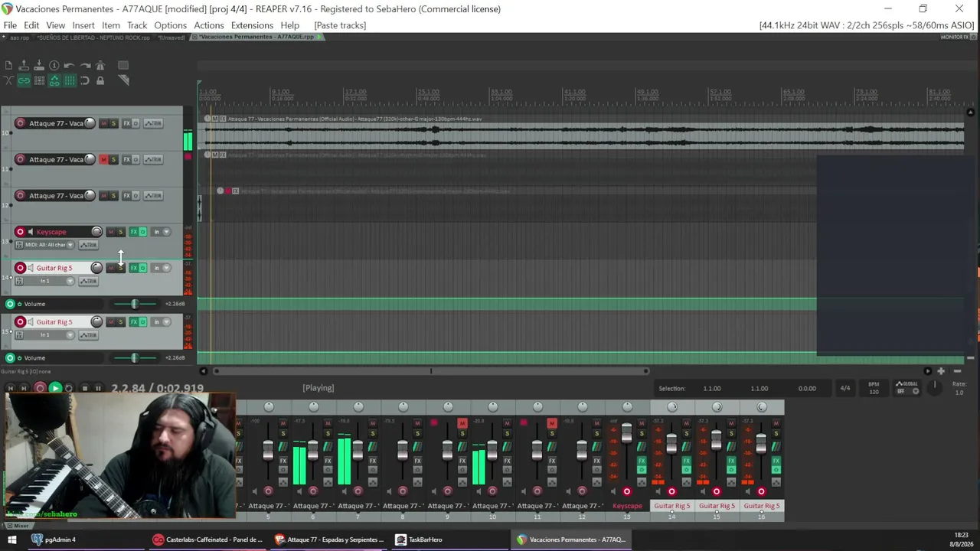Unmute mixer strip 9
The width and height of the screenshot is (980, 551).
tap(462, 423)
